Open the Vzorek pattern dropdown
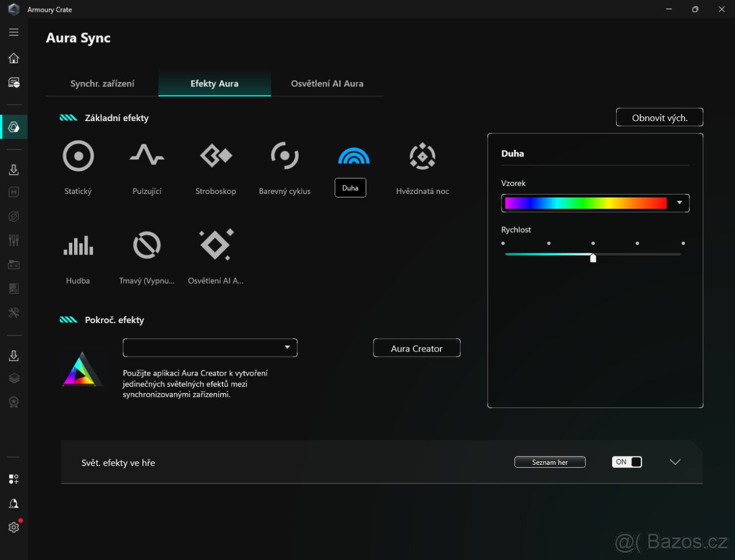 (677, 203)
